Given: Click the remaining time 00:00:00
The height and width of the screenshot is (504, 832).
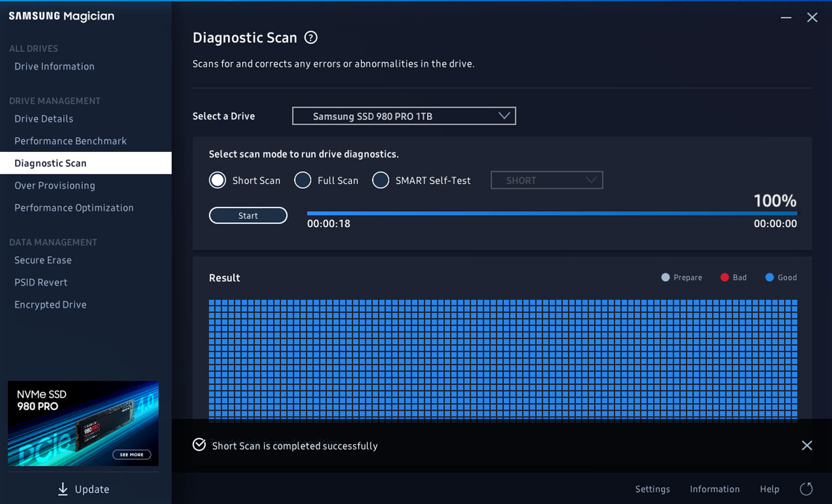Looking at the screenshot, I should (775, 223).
